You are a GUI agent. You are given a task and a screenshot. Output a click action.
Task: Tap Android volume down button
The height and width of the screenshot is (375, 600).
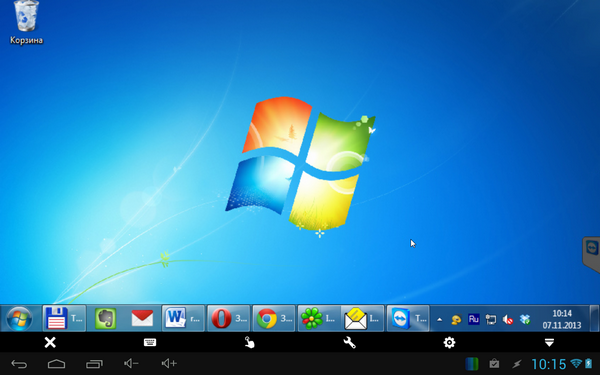click(x=131, y=363)
